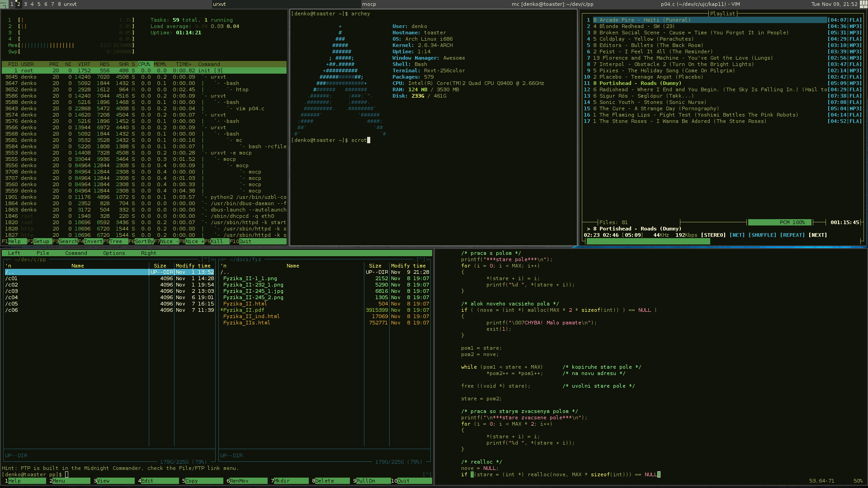Switch to workspace tag 3
Viewport: 868px width, 488px height.
[x=25, y=4]
